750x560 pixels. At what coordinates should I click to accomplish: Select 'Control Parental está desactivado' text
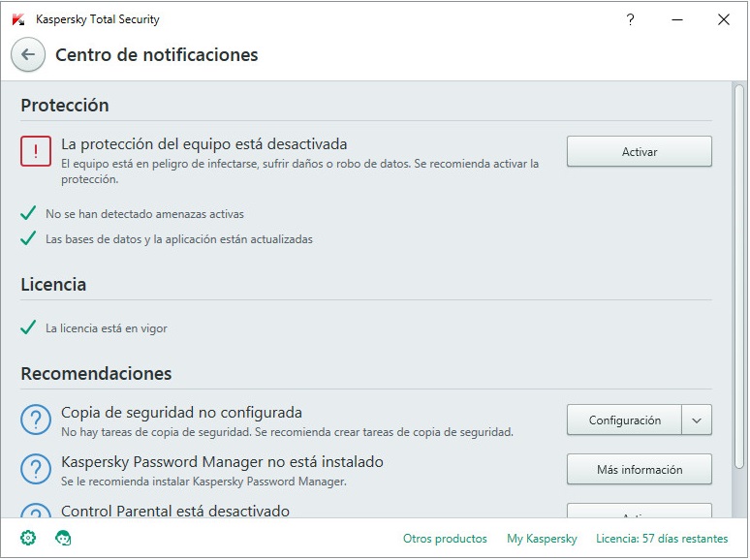click(175, 511)
